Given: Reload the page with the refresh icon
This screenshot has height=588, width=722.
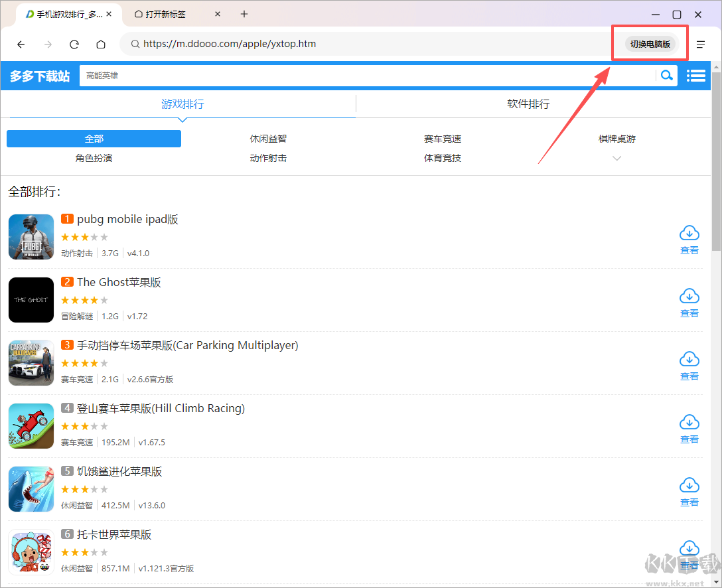Looking at the screenshot, I should (74, 44).
